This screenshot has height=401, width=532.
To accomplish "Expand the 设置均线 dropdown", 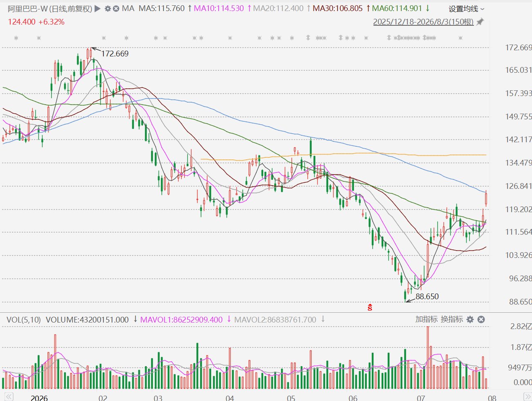I will [x=467, y=9].
